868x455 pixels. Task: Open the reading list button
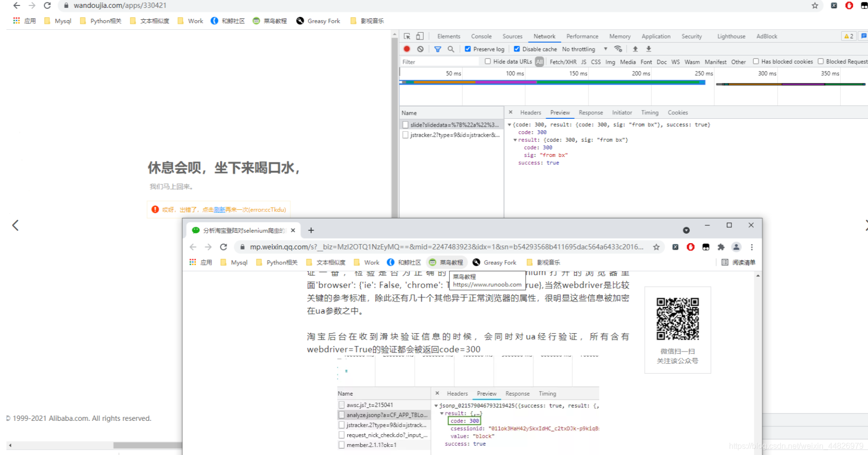pos(738,262)
